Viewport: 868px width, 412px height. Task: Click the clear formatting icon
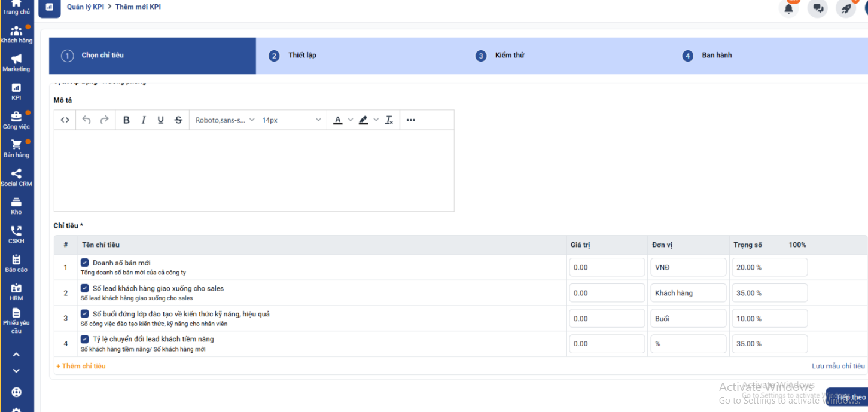[389, 120]
